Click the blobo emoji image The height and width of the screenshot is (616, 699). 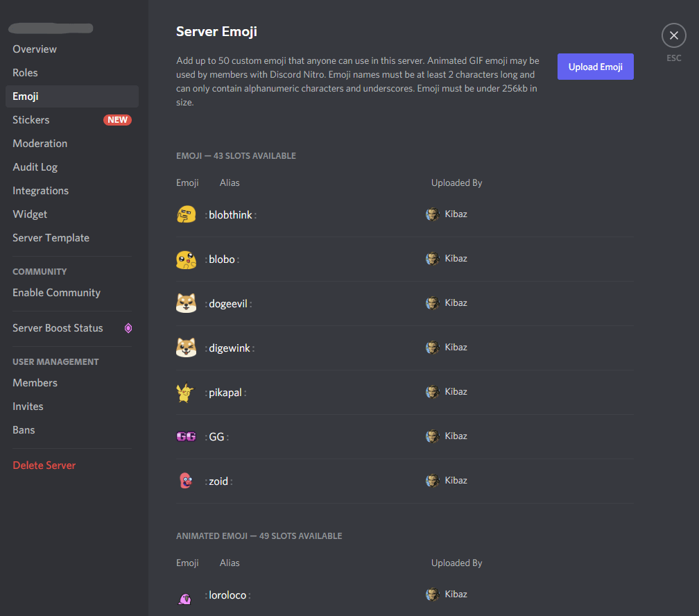(x=186, y=259)
